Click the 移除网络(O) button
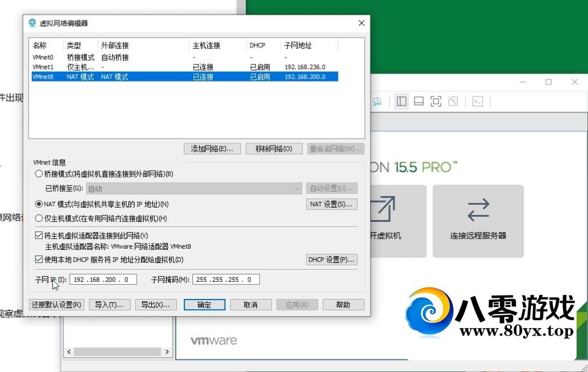This screenshot has height=372, width=588. (274, 149)
